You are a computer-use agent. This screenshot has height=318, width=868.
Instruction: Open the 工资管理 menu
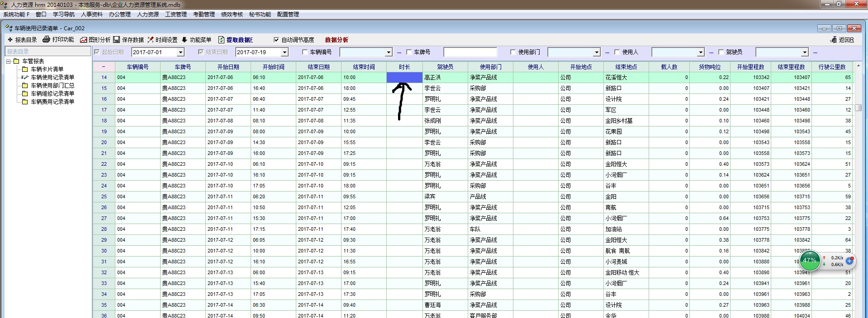(175, 14)
